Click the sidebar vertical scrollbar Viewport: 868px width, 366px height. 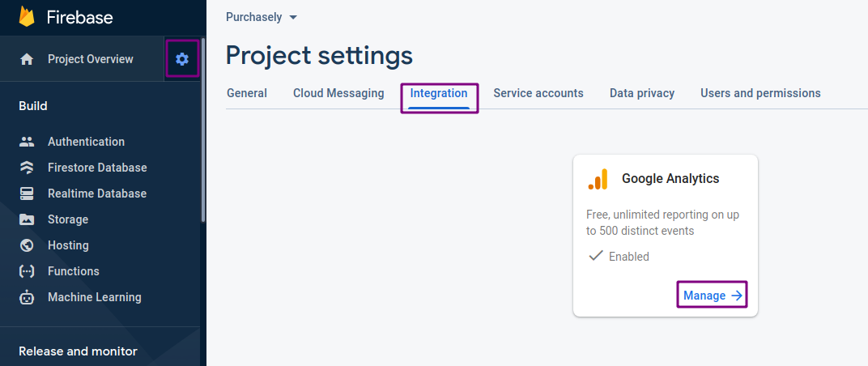[203, 130]
